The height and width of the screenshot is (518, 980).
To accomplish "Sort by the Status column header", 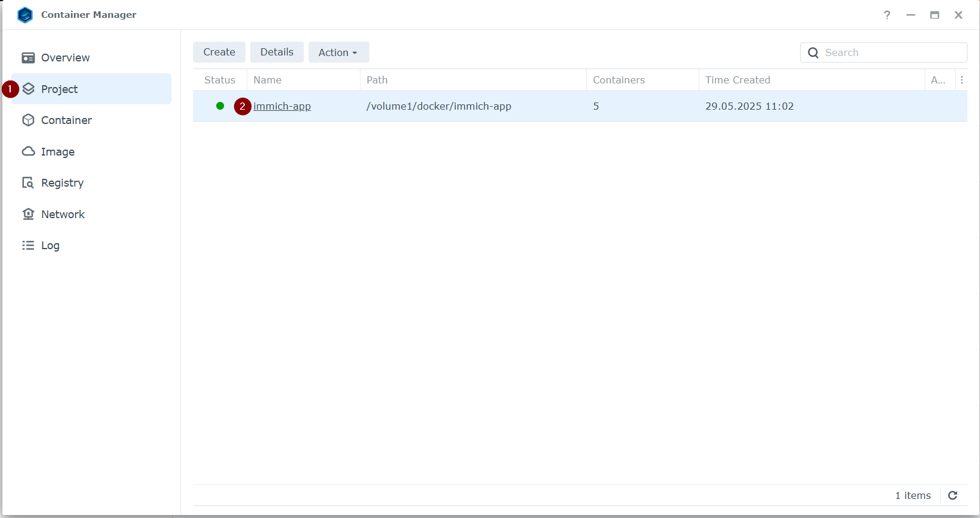I will click(x=220, y=80).
